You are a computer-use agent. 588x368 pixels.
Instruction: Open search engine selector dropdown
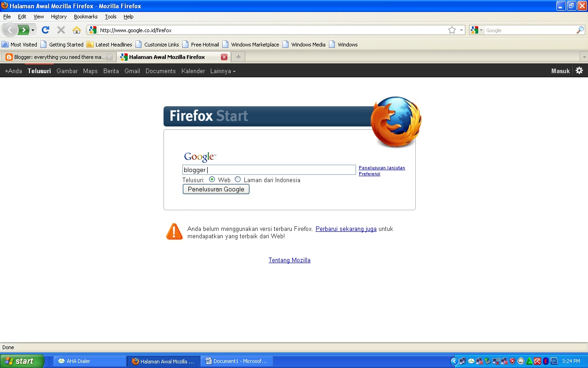[477, 30]
